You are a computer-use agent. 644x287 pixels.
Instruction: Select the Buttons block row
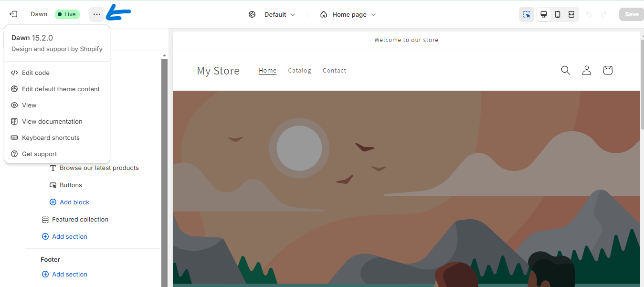(x=71, y=185)
